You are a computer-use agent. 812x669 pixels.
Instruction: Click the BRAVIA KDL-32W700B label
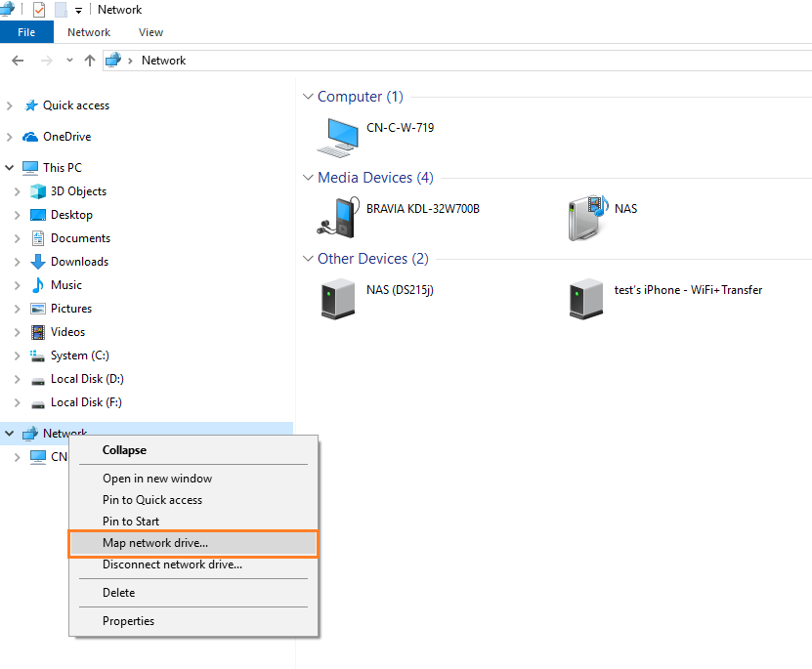point(422,208)
